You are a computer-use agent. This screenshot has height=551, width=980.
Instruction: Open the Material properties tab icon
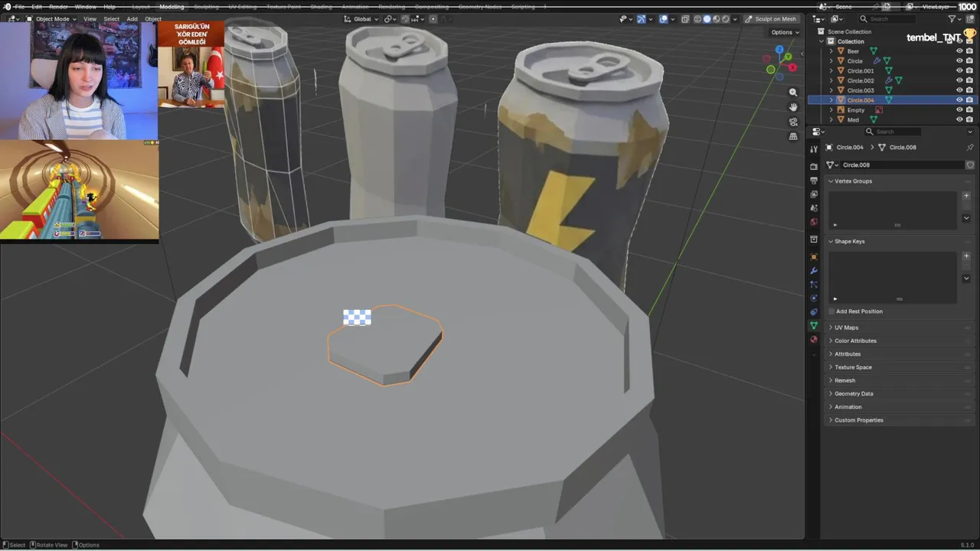814,339
